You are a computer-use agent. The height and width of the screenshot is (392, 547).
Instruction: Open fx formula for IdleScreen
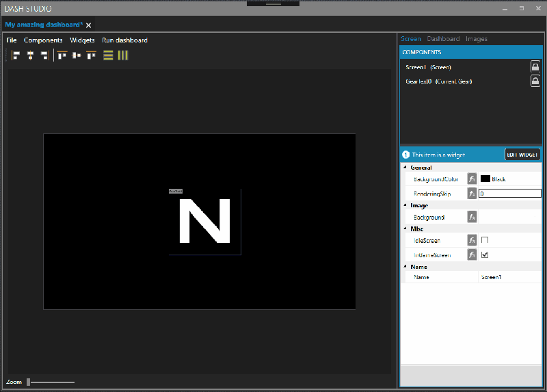[472, 240]
